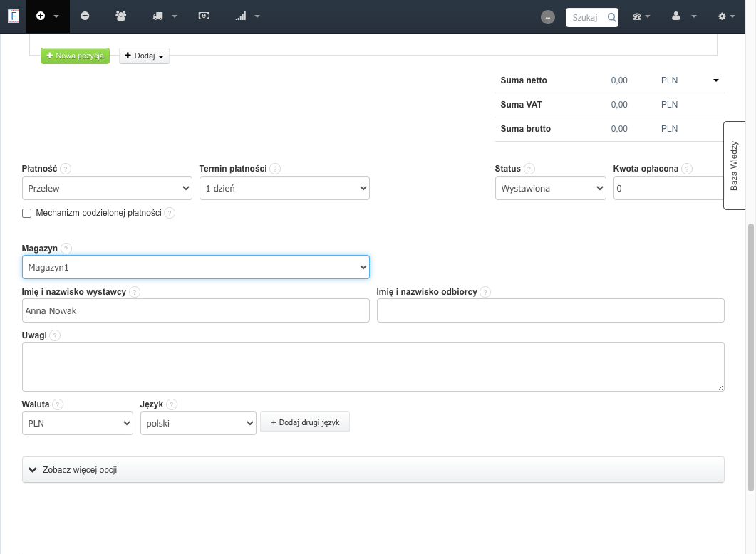Expand the Suma netto caret arrow
Screen dimensions: 756x554
point(716,80)
